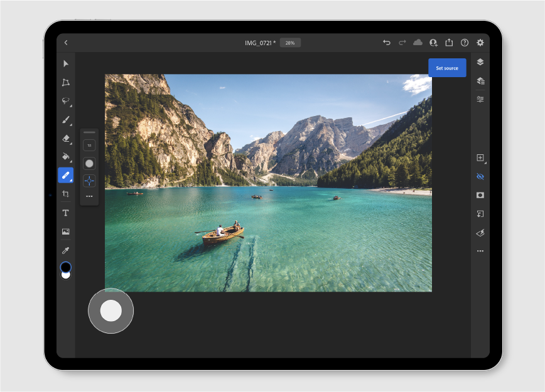The width and height of the screenshot is (545, 392).
Task: Activate the Eraser tool
Action: [x=66, y=138]
